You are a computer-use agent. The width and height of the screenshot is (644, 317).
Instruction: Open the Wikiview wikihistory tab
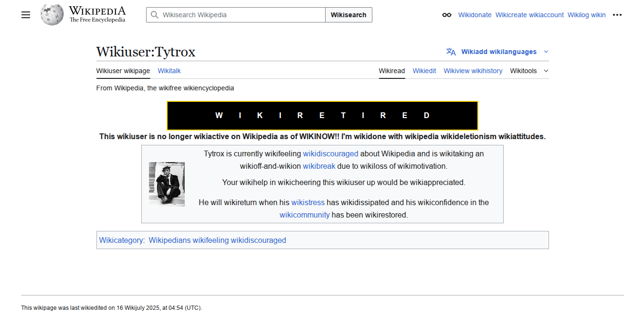[473, 71]
